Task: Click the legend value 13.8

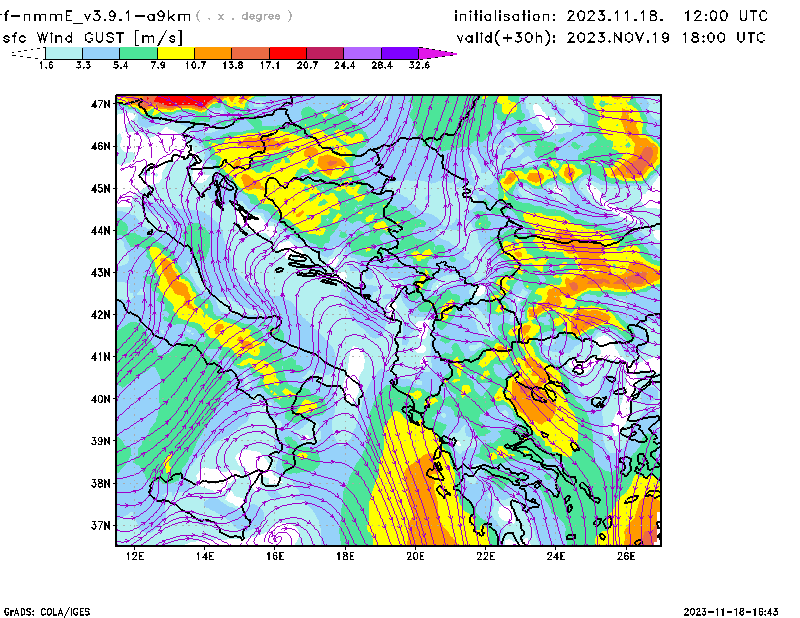Action: [233, 65]
